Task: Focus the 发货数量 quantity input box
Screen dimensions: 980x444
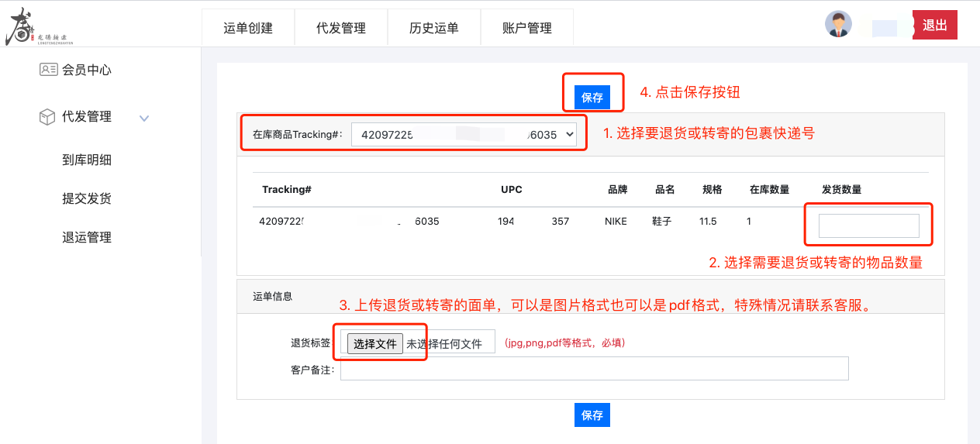Action: (868, 225)
